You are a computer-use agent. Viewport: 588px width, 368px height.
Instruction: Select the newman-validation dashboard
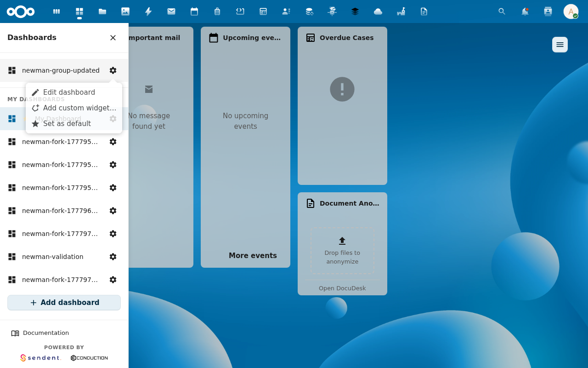click(53, 257)
